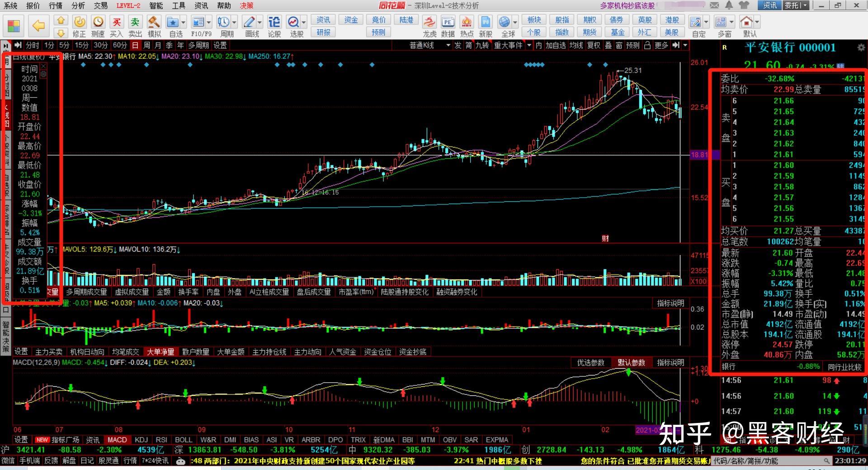Open the 交易 menu

click(x=101, y=5)
